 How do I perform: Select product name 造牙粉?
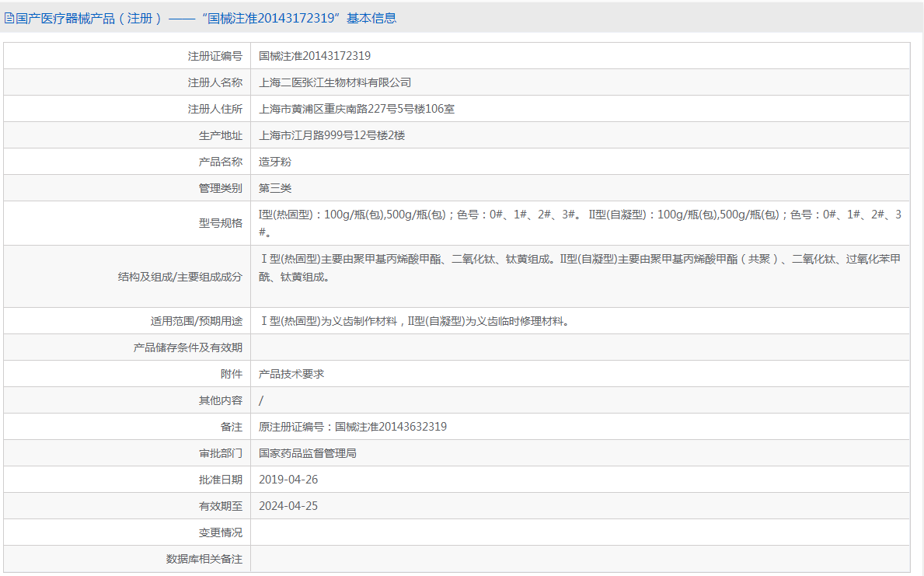pyautogui.click(x=275, y=162)
